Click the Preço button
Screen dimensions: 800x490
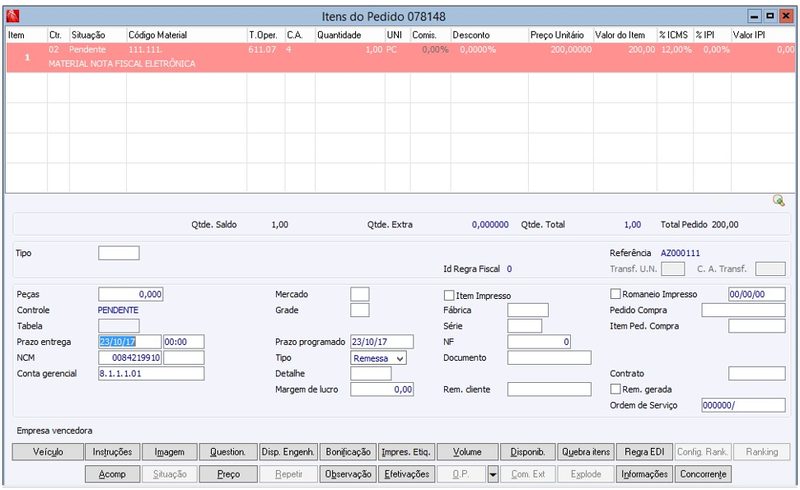pyautogui.click(x=228, y=474)
